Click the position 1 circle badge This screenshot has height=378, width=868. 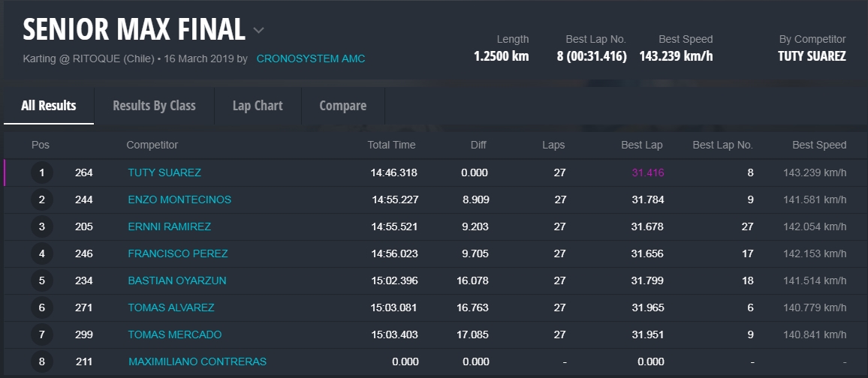42,172
